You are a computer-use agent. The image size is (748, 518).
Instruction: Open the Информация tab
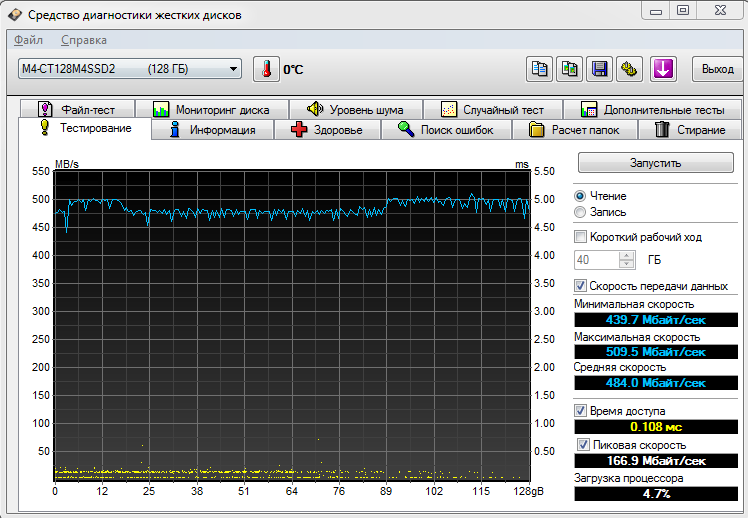click(213, 130)
